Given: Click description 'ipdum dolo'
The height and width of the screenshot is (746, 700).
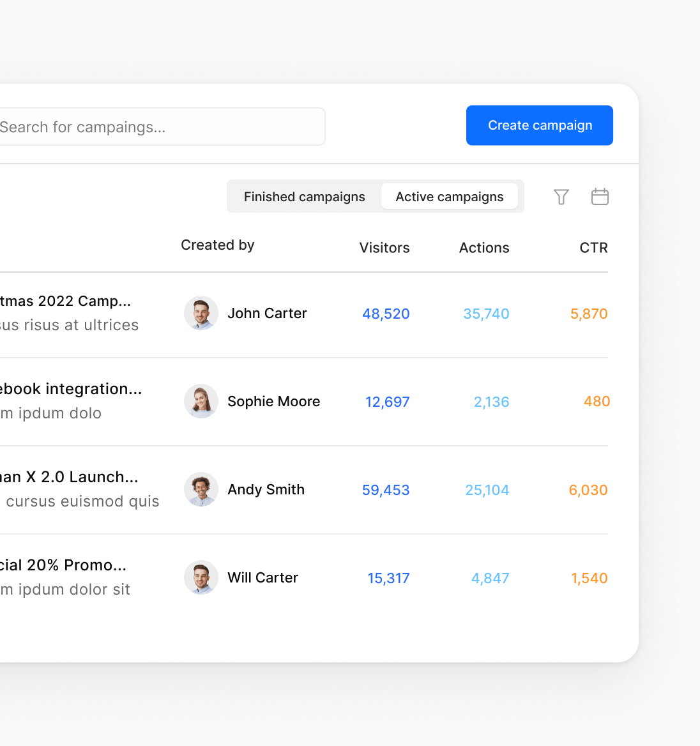Looking at the screenshot, I should 59,413.
